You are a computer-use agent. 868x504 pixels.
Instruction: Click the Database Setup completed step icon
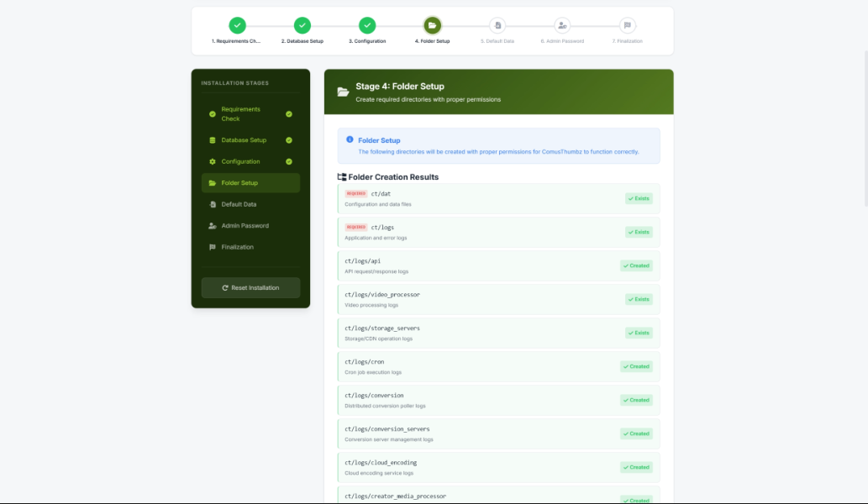[302, 25]
